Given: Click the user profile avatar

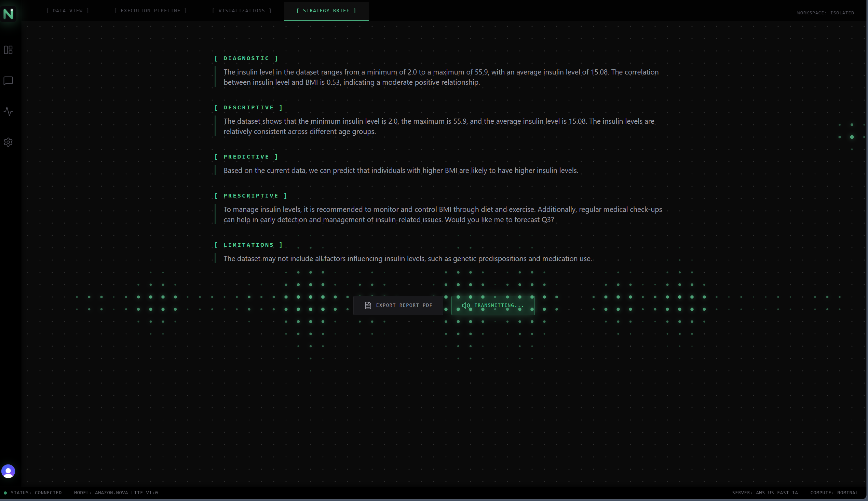Looking at the screenshot, I should click(x=8, y=471).
